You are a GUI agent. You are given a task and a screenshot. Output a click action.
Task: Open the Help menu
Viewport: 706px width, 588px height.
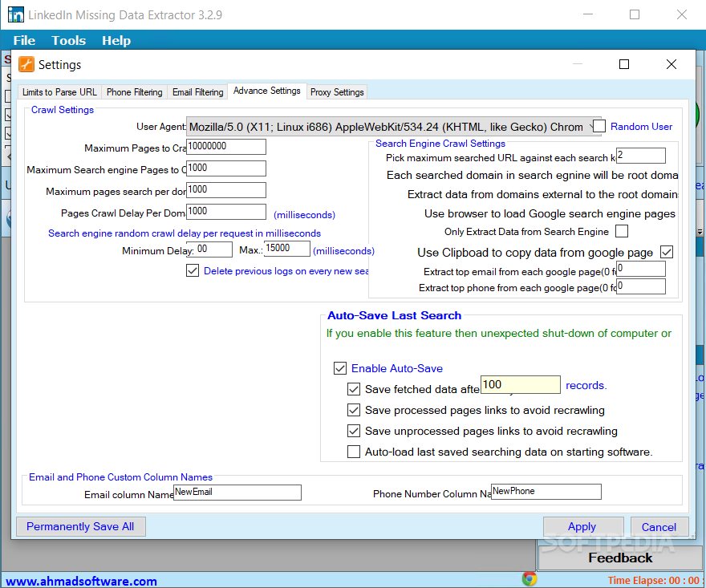[116, 41]
